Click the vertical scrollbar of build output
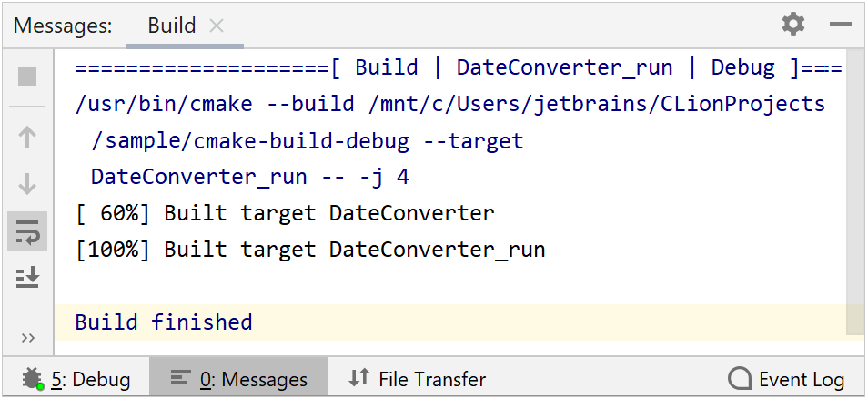Screen dimensions: 868x399 coord(855,182)
